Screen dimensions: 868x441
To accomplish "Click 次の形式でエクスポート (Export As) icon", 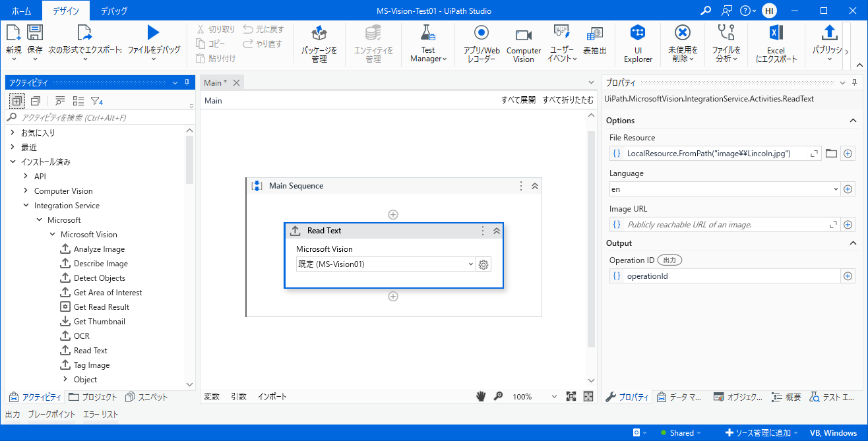I will 84,33.
